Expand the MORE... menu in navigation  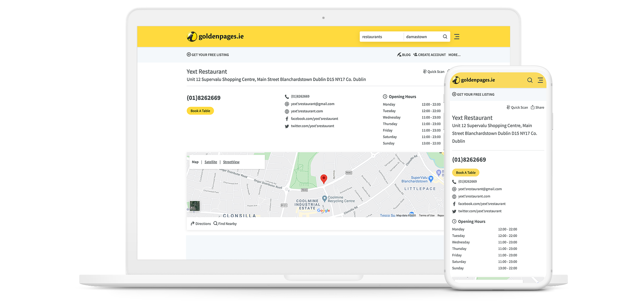coord(454,55)
